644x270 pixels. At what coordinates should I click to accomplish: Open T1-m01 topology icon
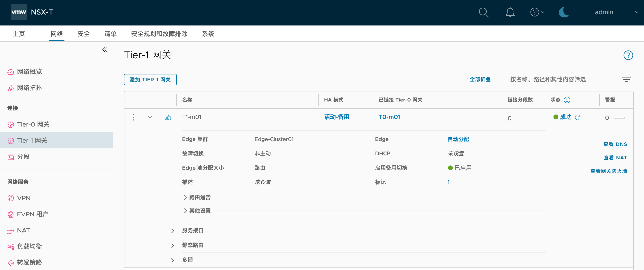tap(168, 117)
